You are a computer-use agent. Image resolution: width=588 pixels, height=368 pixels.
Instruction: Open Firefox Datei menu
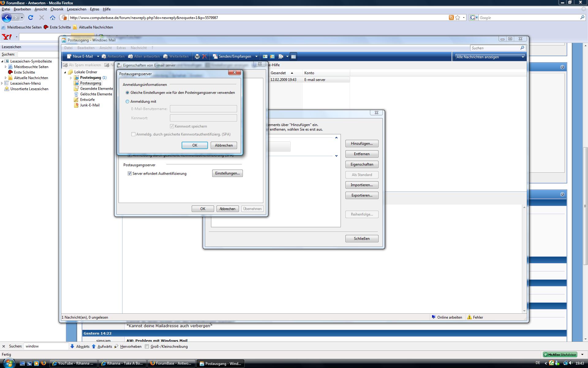[6, 9]
